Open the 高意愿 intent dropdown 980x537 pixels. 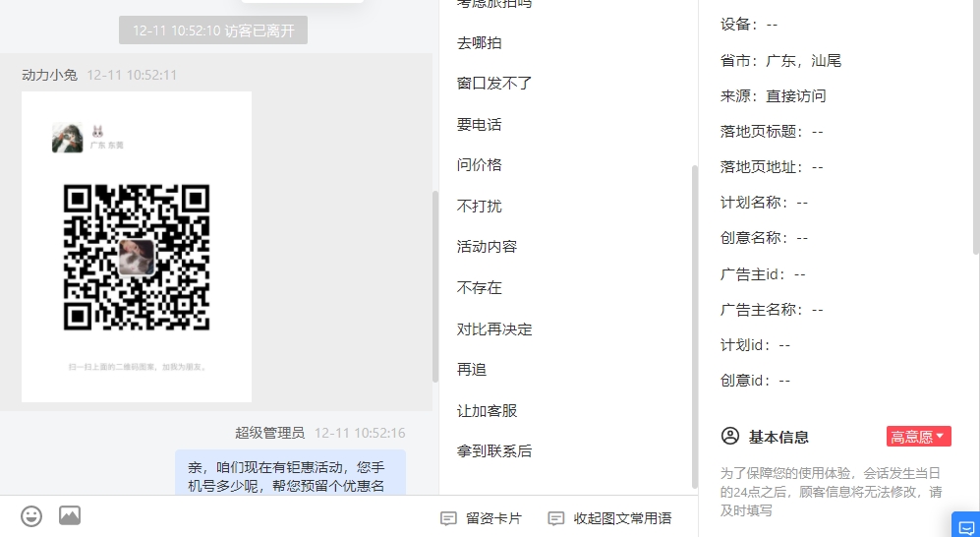pos(918,437)
